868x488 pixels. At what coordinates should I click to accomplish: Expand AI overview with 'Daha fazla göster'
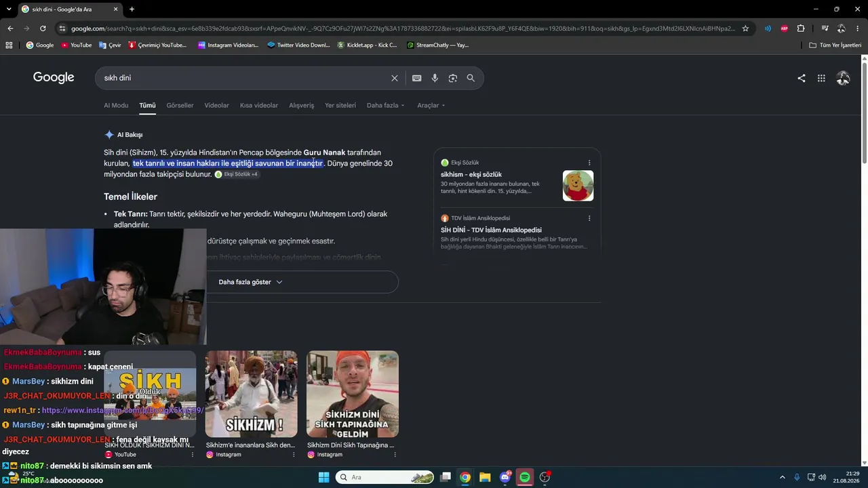click(251, 282)
